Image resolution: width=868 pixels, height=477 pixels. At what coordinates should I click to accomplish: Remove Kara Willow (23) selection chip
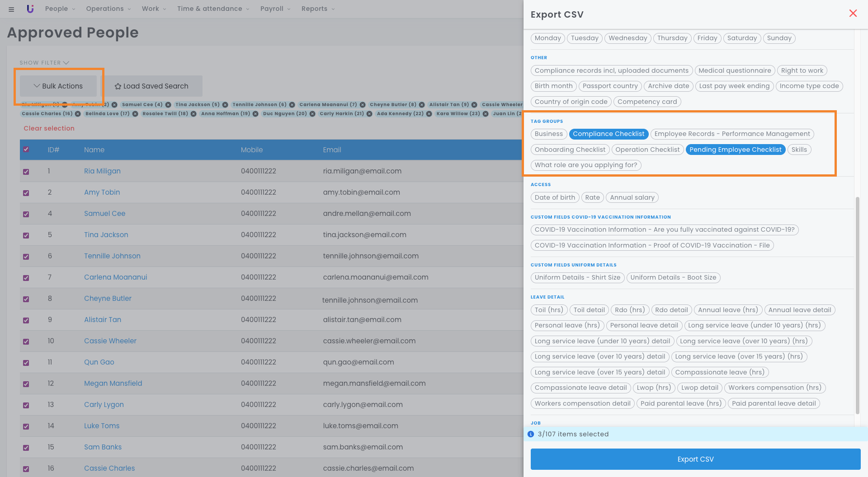(486, 114)
